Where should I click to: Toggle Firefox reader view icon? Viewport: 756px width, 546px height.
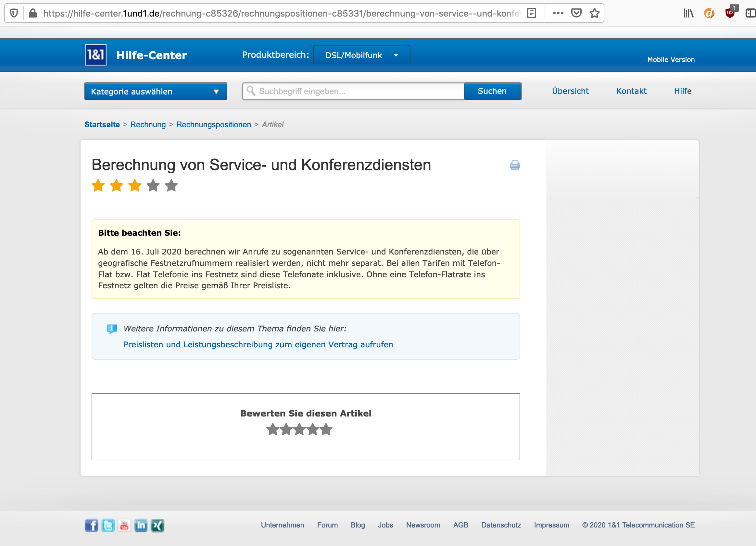pos(532,13)
